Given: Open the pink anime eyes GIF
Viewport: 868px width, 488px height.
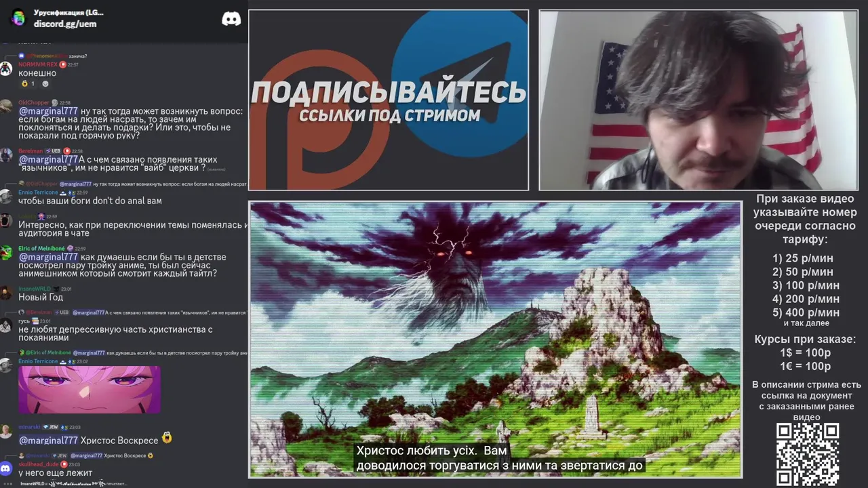Looking at the screenshot, I should [90, 390].
